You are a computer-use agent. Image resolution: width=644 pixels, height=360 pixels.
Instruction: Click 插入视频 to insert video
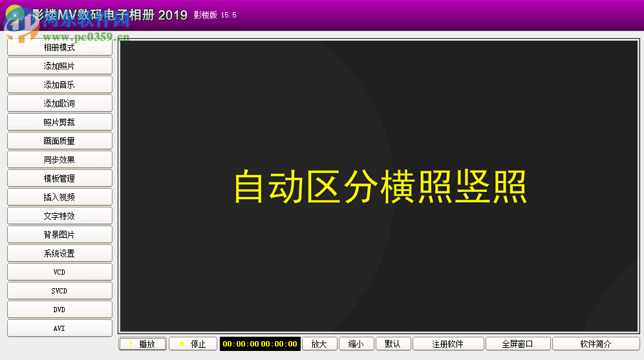[x=59, y=197]
